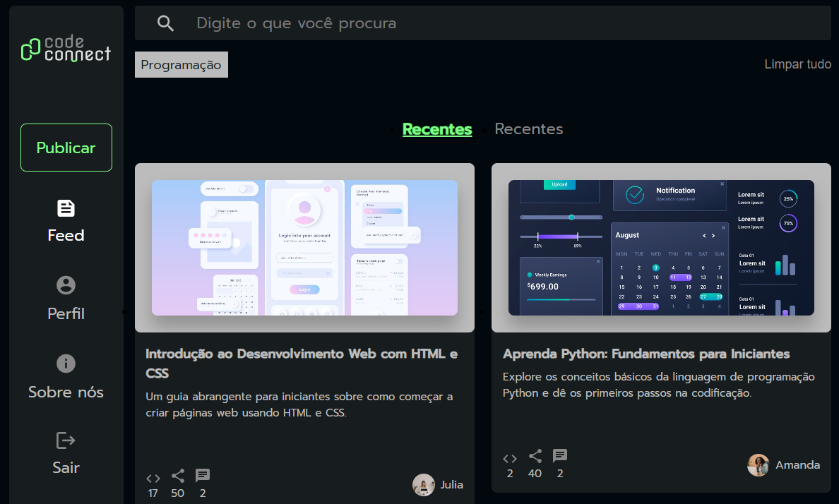Click the Perfil user icon
Image resolution: width=839 pixels, height=504 pixels.
coord(66,285)
